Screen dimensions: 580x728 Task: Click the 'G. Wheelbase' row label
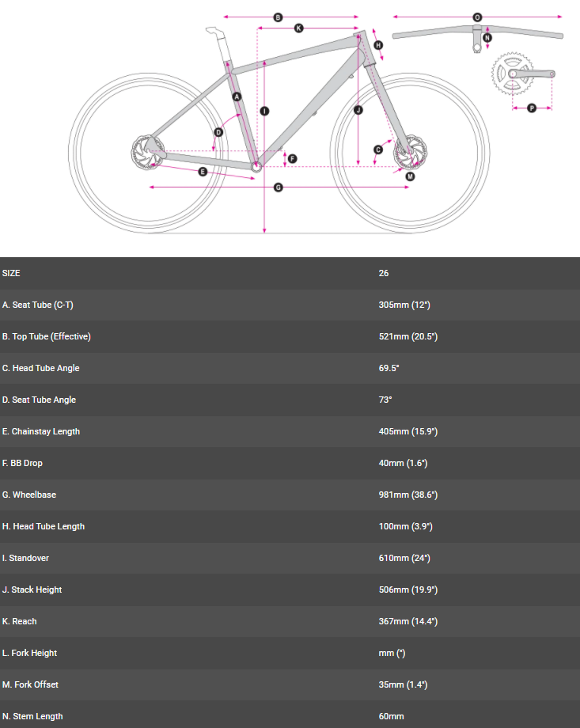(x=28, y=495)
